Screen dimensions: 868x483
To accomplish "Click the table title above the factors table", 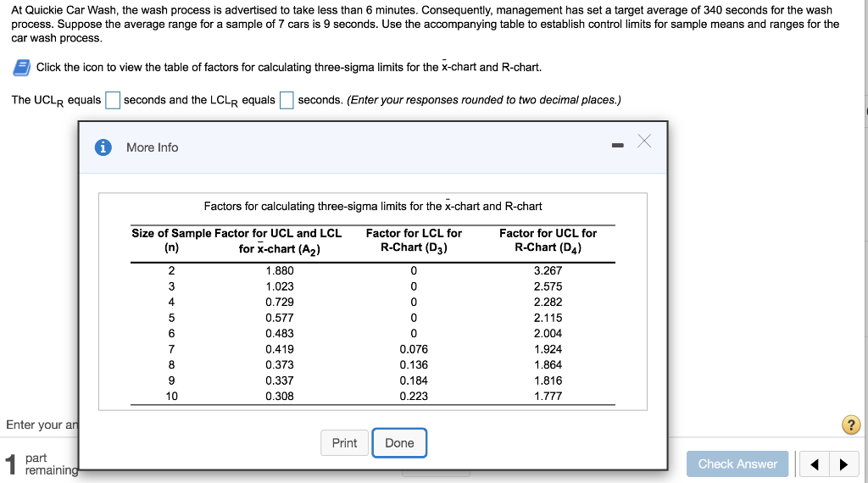I will 373,207.
